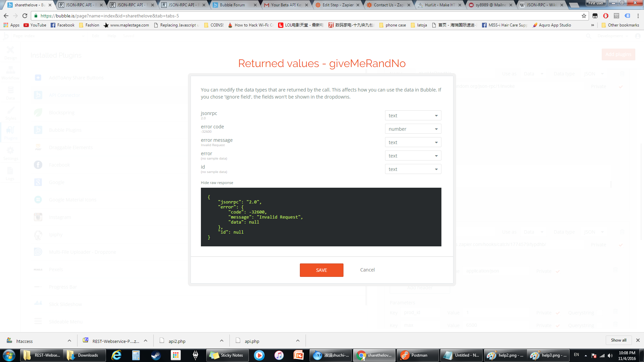
Task: Open the iTunes taskbar icon
Action: pyautogui.click(x=279, y=355)
